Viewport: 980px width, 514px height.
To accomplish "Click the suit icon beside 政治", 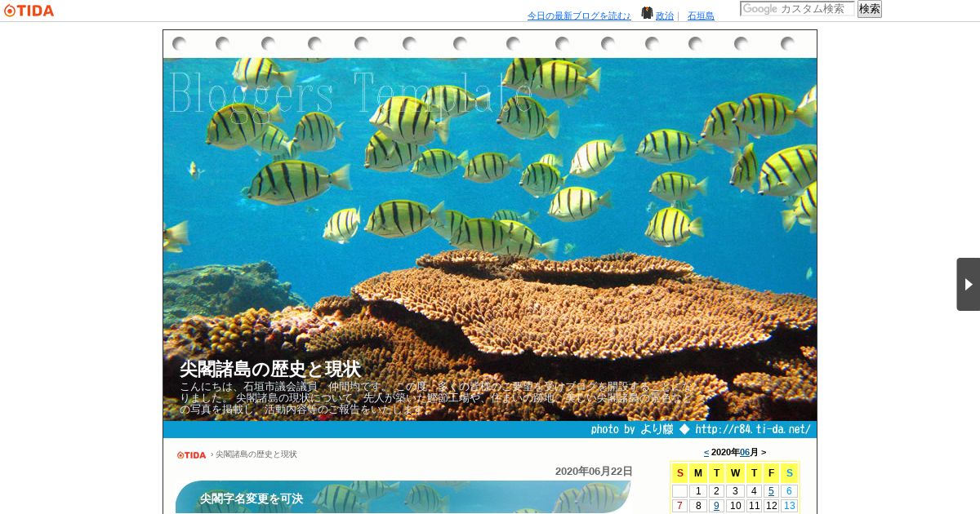I will click(x=647, y=13).
